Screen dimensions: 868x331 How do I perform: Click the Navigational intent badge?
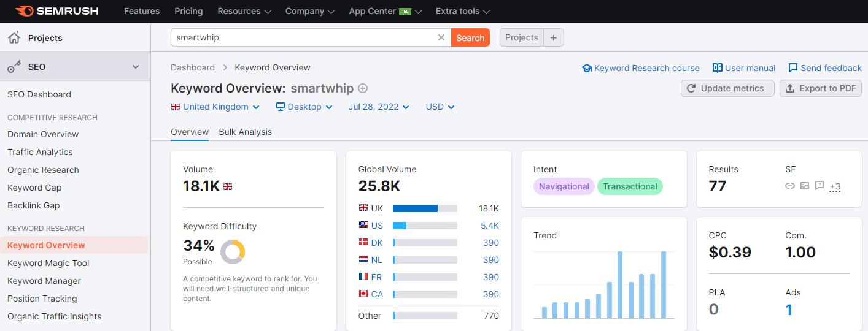[564, 186]
